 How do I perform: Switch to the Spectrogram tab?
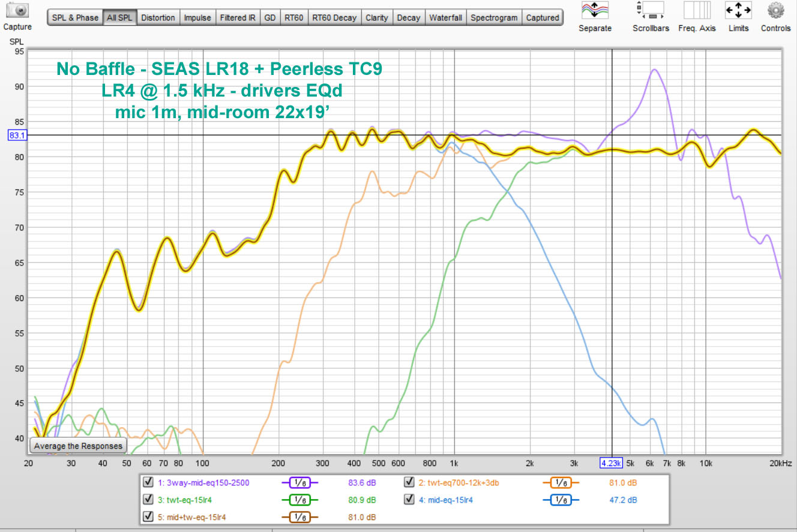[x=495, y=18]
